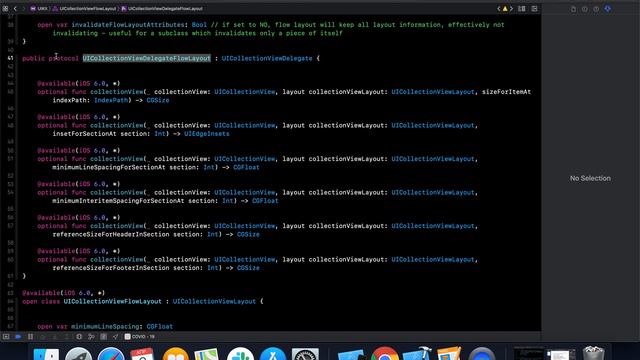Open System Preferences from the Dock
The height and width of the screenshot is (360, 640).
(x=305, y=354)
